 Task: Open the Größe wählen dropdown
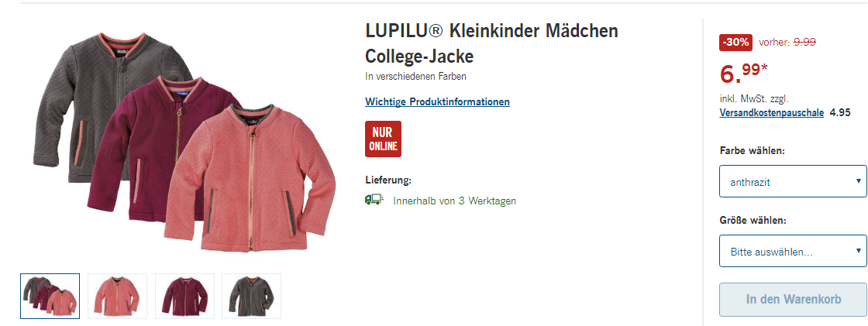pos(793,252)
